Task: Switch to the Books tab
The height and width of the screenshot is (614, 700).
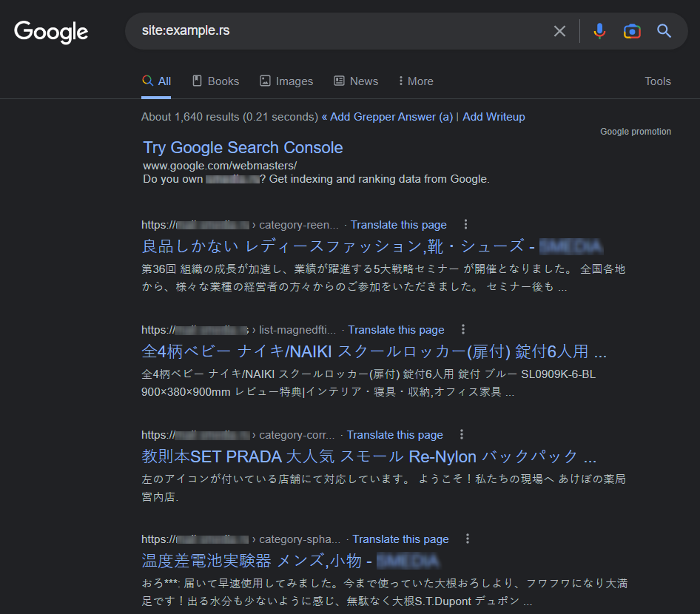Action: tap(215, 81)
